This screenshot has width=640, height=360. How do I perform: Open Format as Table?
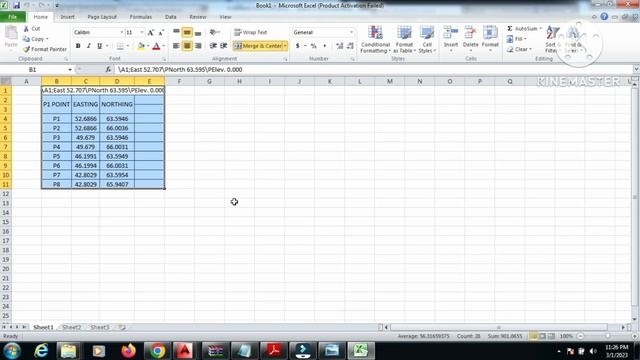click(x=404, y=39)
